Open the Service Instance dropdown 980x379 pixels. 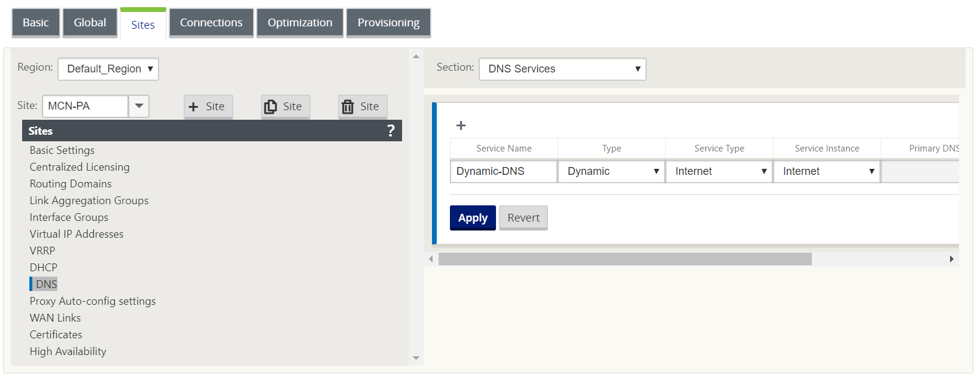click(x=827, y=171)
